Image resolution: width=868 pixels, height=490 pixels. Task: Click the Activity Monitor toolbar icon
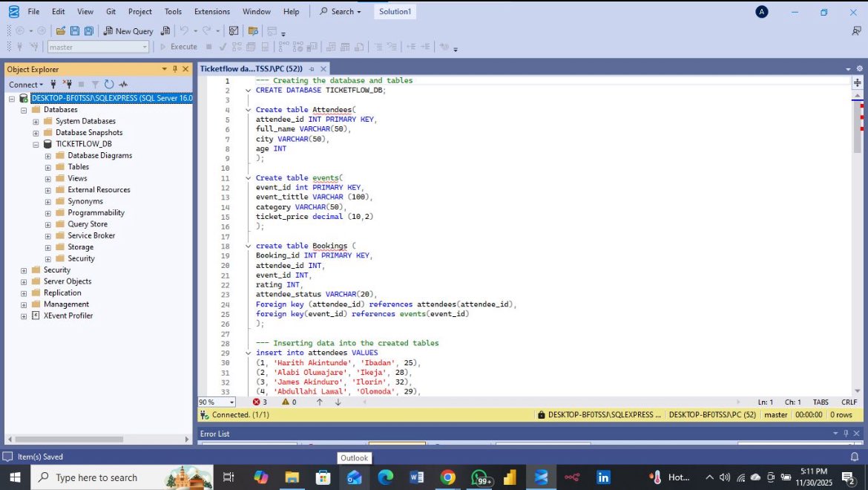coord(234,31)
